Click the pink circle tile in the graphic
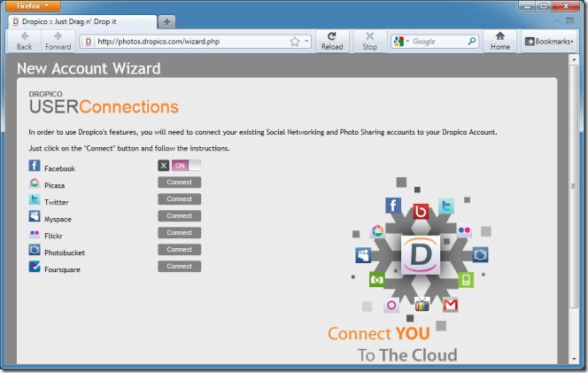 coord(391,305)
